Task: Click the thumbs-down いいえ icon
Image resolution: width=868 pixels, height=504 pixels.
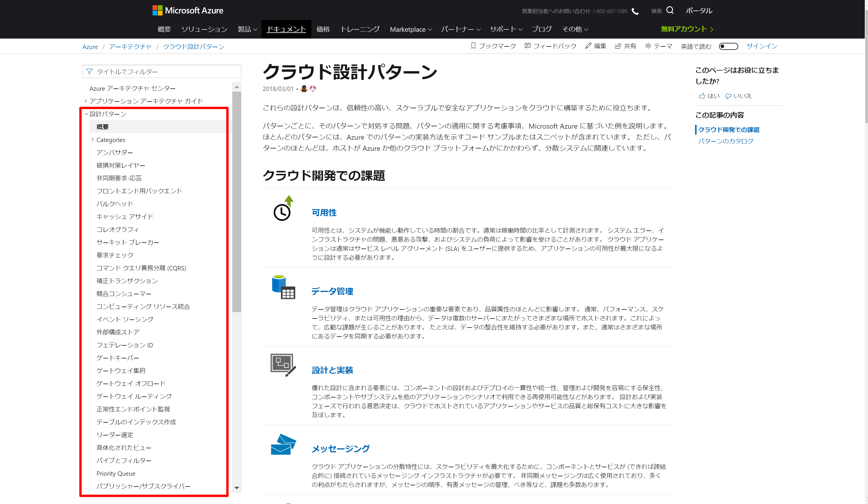Action: tap(728, 96)
